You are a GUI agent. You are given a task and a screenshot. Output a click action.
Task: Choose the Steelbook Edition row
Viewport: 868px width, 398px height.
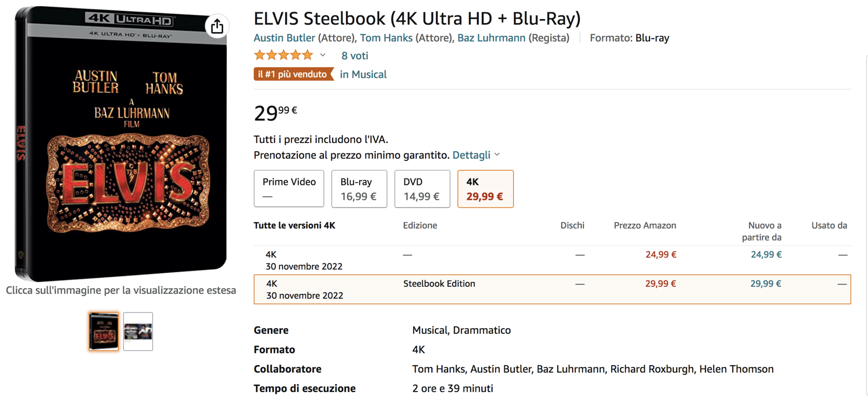click(552, 289)
